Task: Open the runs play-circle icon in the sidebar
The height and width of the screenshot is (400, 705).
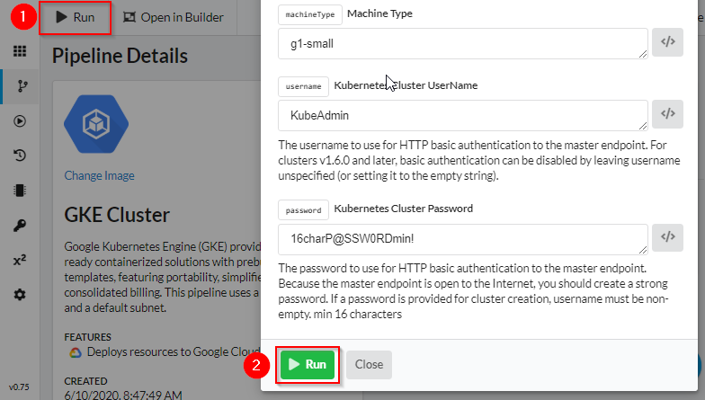Action: coord(20,121)
